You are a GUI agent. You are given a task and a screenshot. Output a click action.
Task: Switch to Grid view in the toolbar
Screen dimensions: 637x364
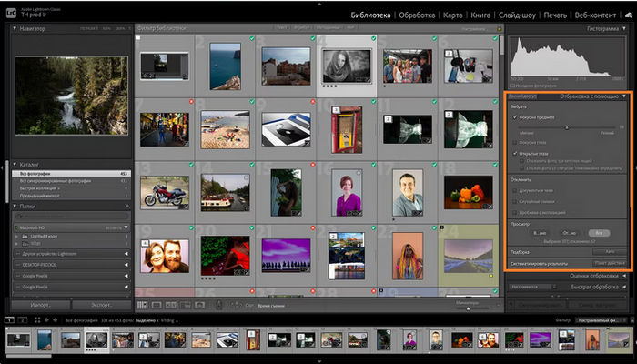click(142, 305)
